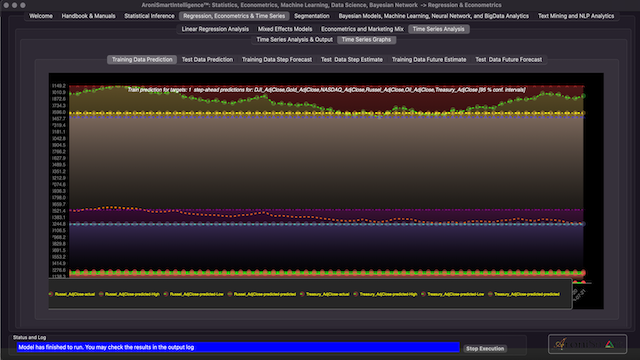
Task: Open Linear Regression Analysis tab
Action: [x=215, y=29]
